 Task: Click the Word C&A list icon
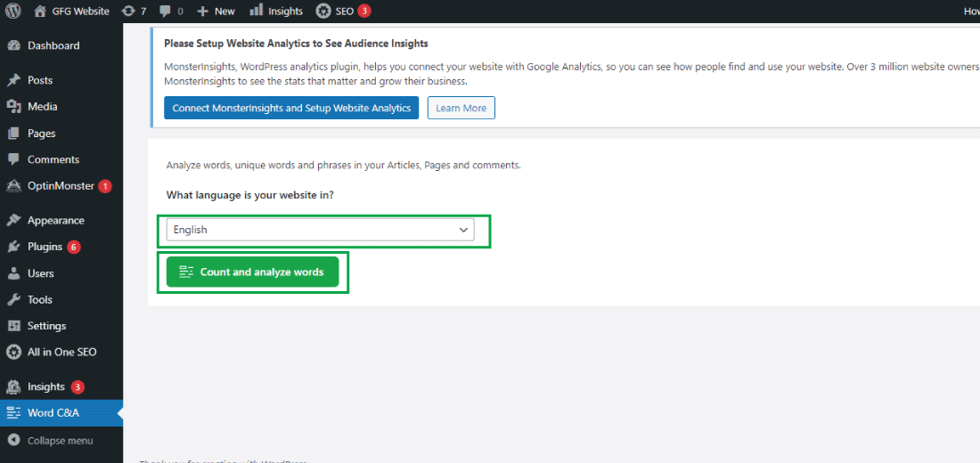point(13,413)
